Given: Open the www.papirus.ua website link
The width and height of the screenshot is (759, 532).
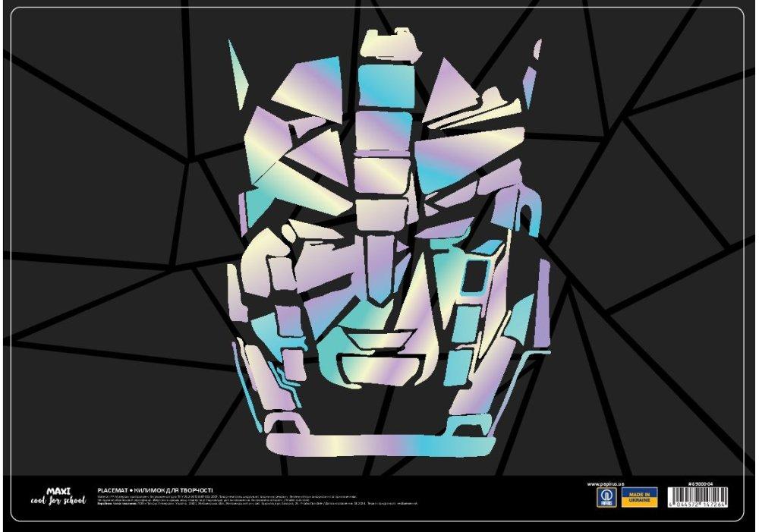Looking at the screenshot, I should coord(606,483).
